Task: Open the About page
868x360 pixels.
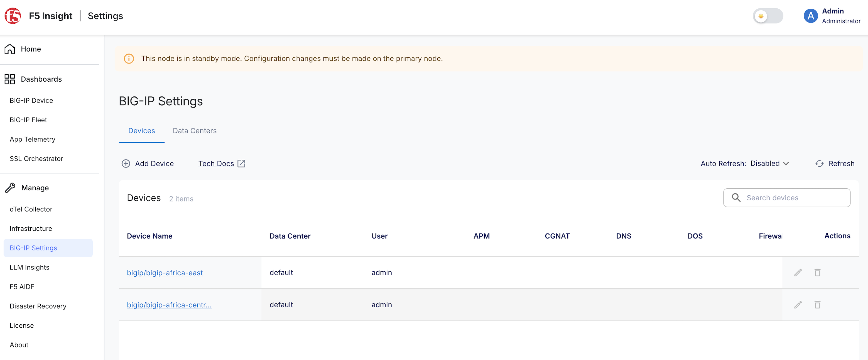Action: 19,345
